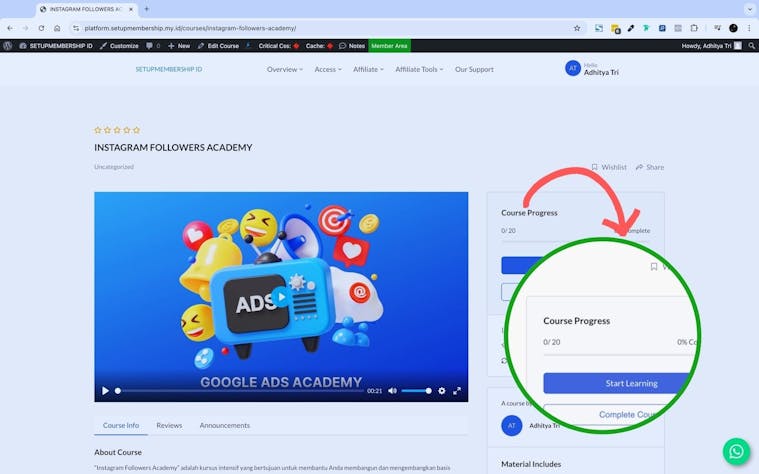759x474 pixels.
Task: Expand the Overview dropdown menu
Action: (285, 69)
